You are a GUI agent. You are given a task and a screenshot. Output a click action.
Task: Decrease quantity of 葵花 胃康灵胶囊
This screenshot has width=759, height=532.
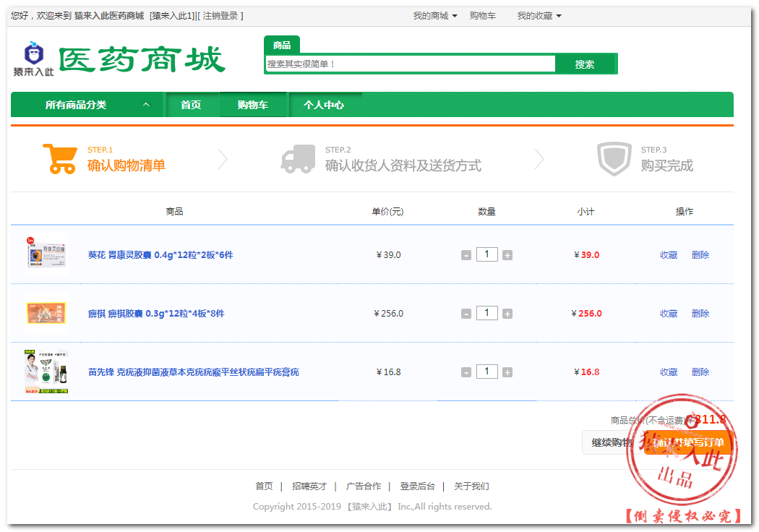[x=466, y=255]
